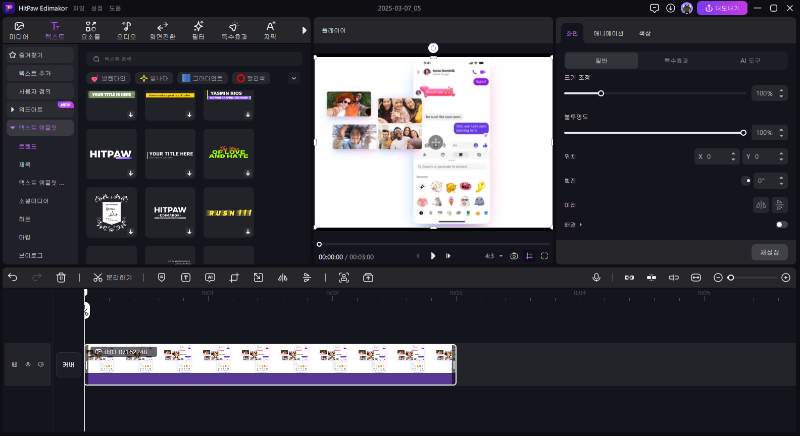800x436 pixels.
Task: Select the Text (텍스트) tool tab
Action: click(55, 31)
